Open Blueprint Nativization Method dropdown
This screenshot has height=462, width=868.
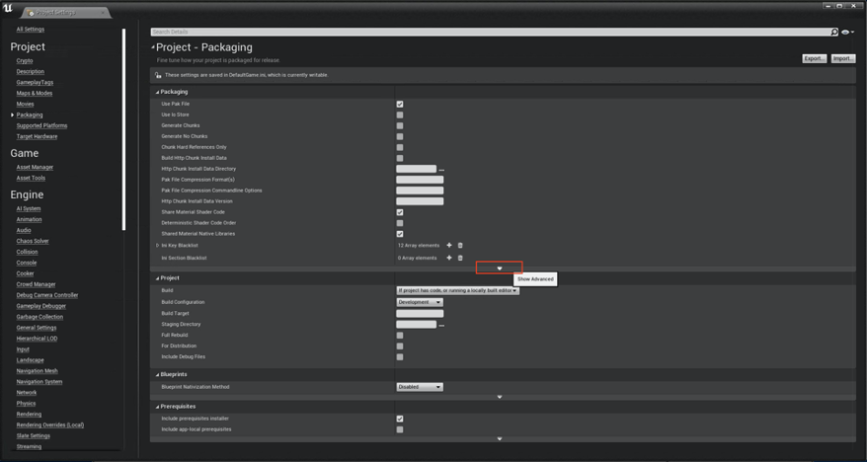point(420,387)
